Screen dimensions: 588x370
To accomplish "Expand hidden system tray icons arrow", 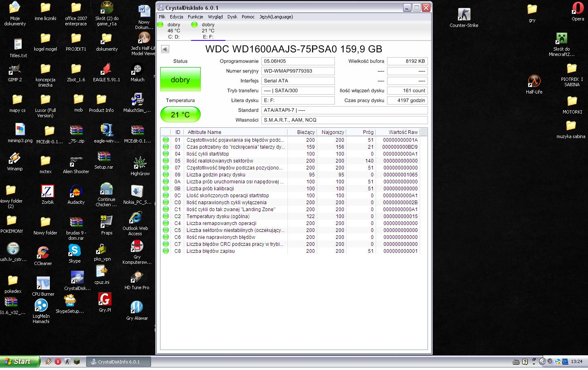I will coord(542,361).
